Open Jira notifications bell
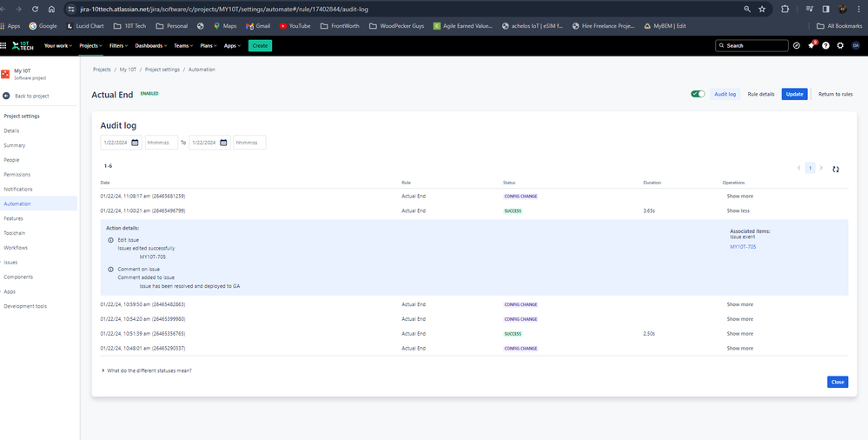This screenshot has height=440, width=868. [811, 45]
